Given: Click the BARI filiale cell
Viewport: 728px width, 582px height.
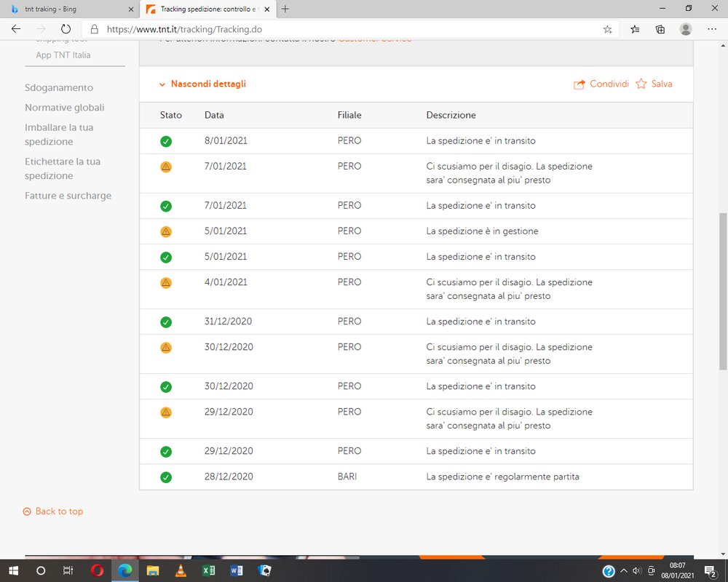Looking at the screenshot, I should 347,477.
